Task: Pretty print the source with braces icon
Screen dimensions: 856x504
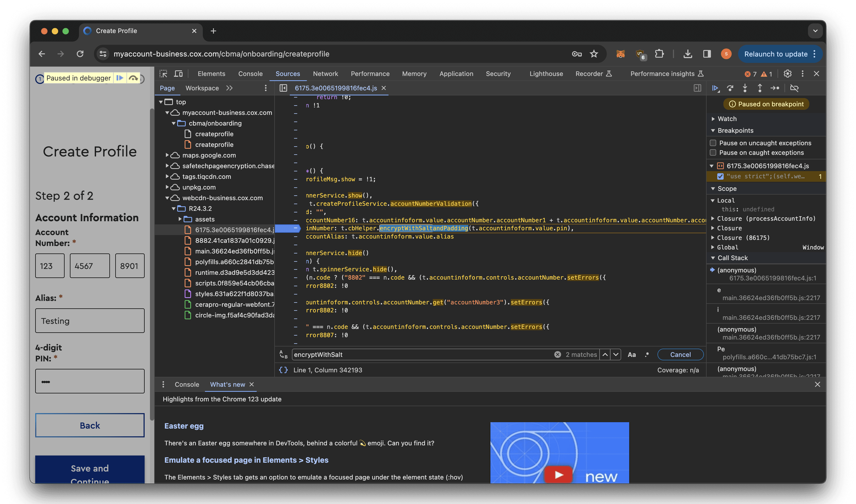Action: coord(283,370)
